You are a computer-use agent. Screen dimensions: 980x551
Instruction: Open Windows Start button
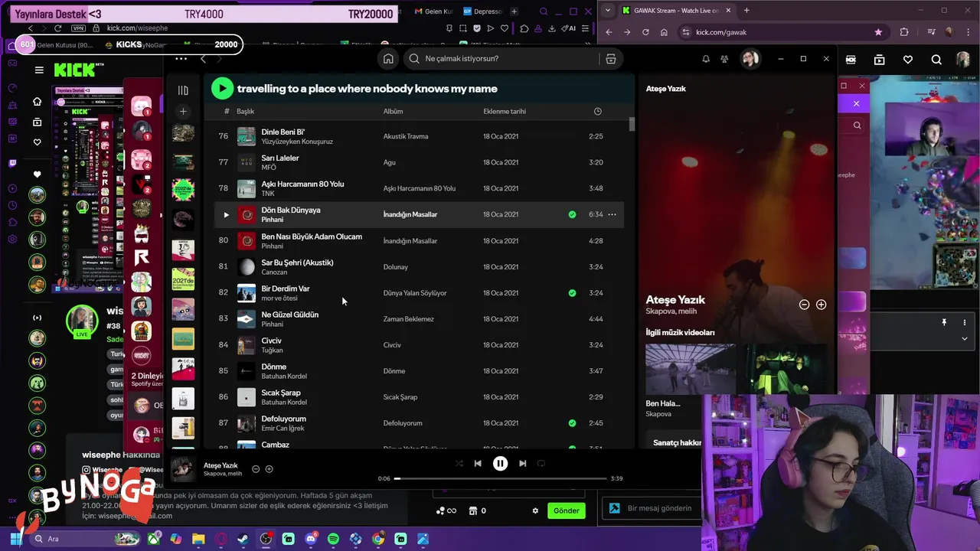(15, 539)
